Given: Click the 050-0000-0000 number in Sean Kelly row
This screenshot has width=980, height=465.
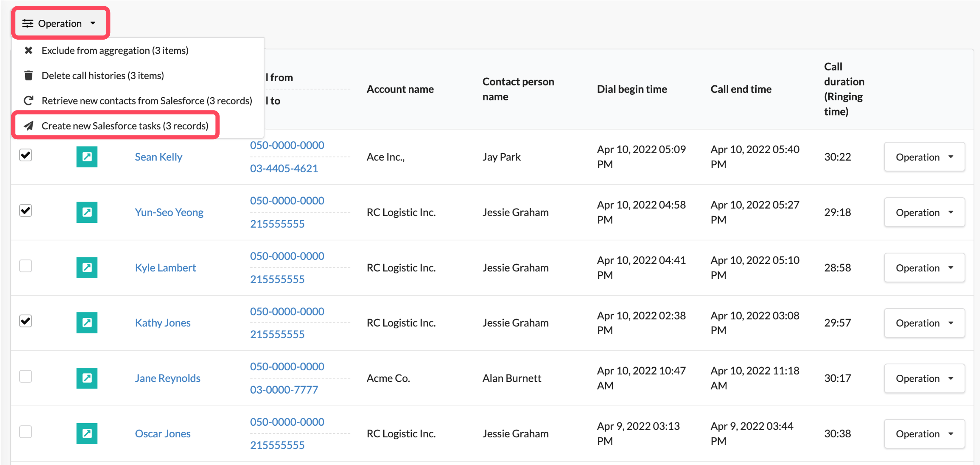Looking at the screenshot, I should (287, 145).
